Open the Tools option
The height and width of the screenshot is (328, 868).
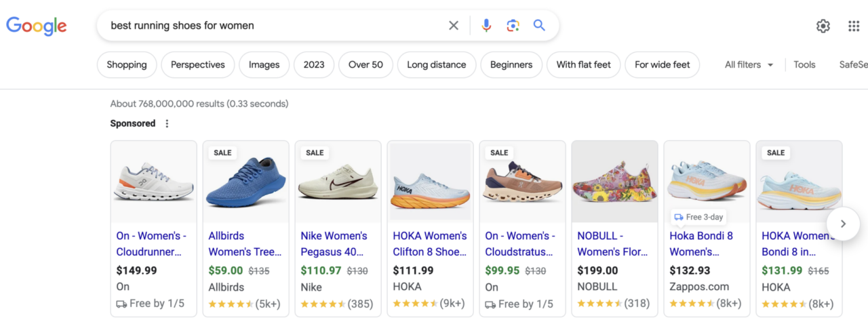804,65
